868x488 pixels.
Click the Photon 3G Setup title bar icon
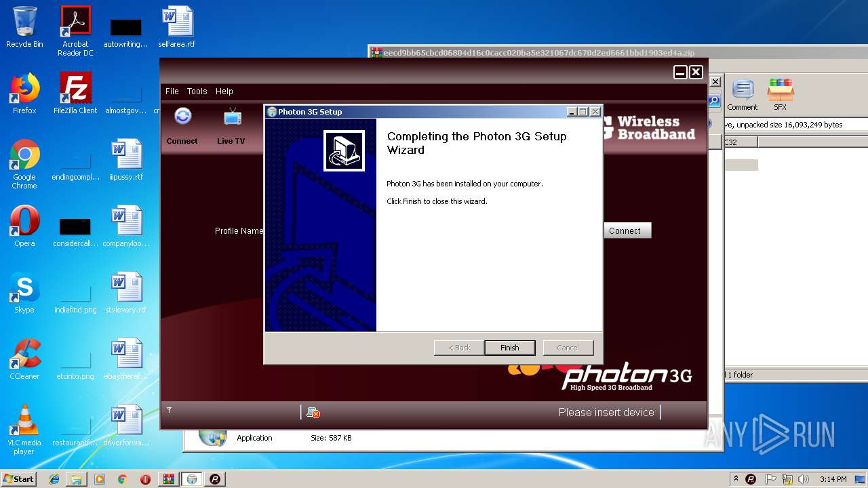272,112
